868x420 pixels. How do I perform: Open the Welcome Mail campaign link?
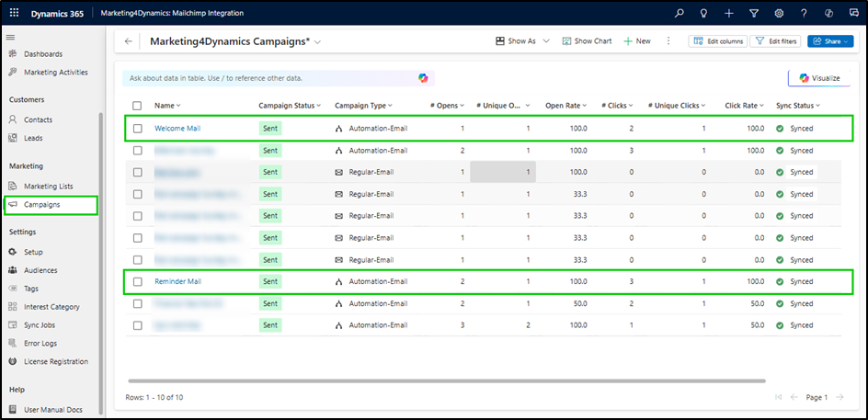coord(177,129)
